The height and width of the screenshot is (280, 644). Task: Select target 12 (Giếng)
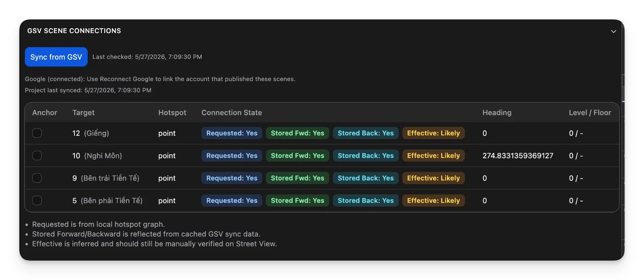click(x=91, y=133)
